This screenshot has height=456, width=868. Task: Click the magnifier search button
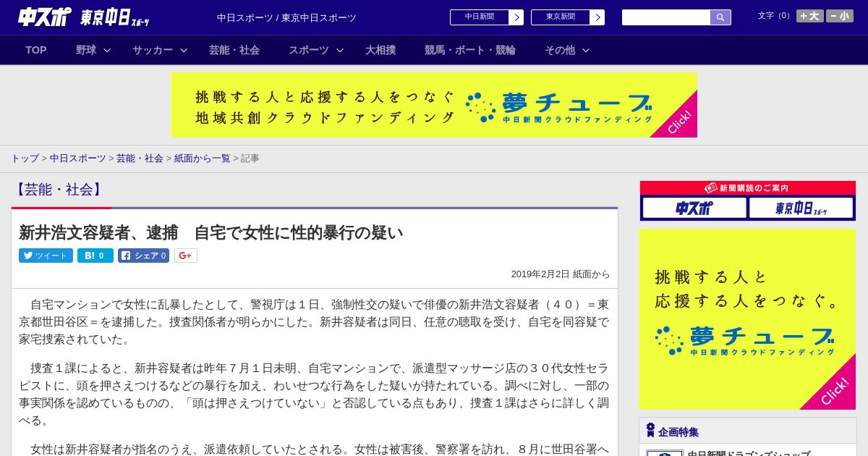pyautogui.click(x=720, y=17)
